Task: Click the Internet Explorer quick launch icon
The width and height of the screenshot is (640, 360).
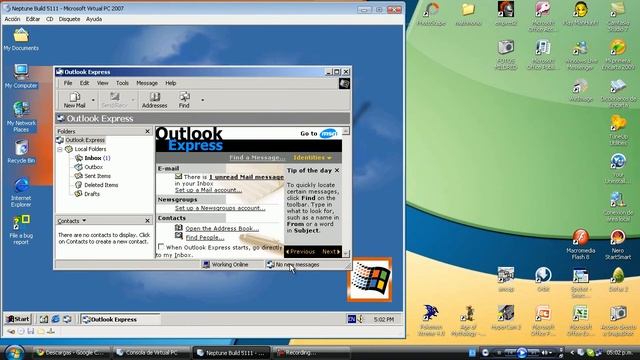Action: point(56,319)
